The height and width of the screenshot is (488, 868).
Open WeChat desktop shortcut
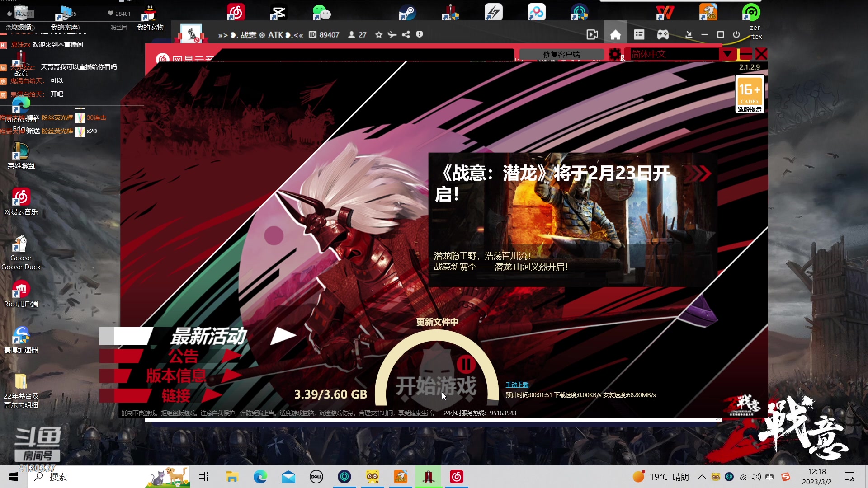pos(321,12)
